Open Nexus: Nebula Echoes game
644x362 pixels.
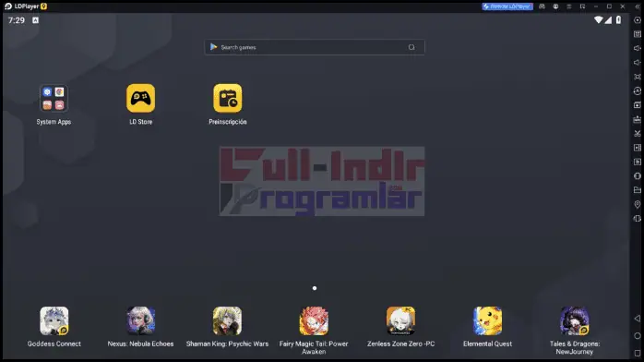[x=140, y=321]
